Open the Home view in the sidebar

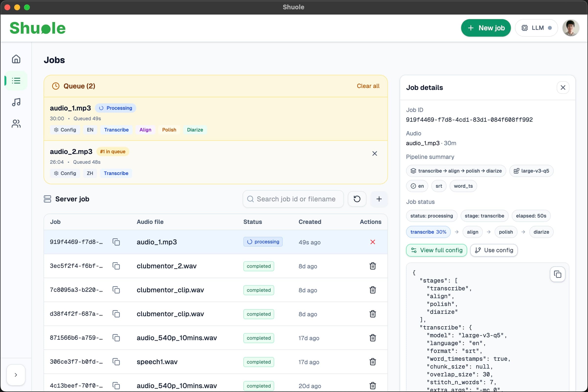[16, 59]
